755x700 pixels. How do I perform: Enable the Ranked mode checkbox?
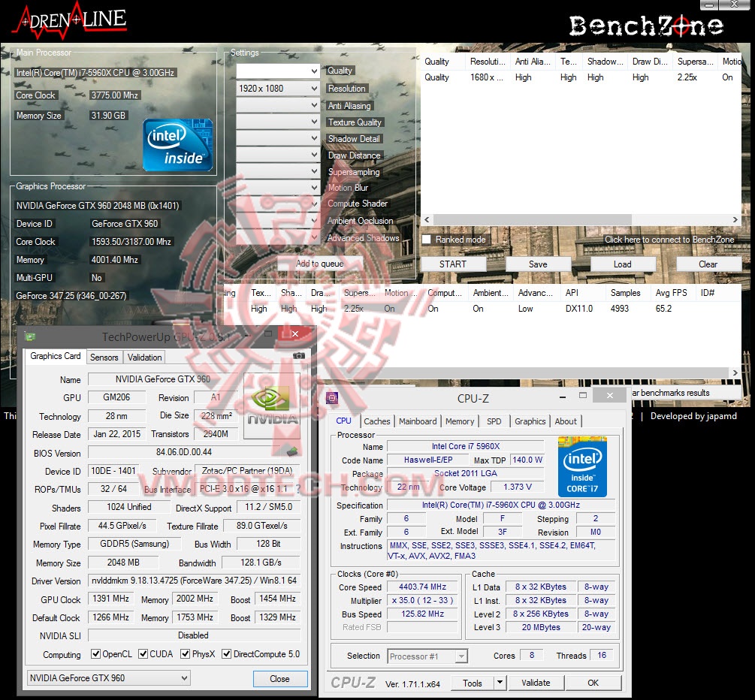(x=427, y=240)
